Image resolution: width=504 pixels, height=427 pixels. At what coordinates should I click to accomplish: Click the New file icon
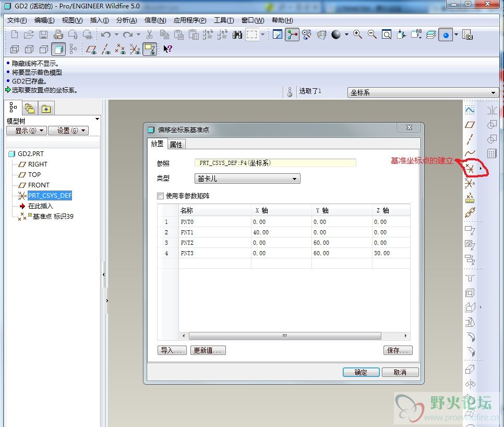[x=15, y=34]
